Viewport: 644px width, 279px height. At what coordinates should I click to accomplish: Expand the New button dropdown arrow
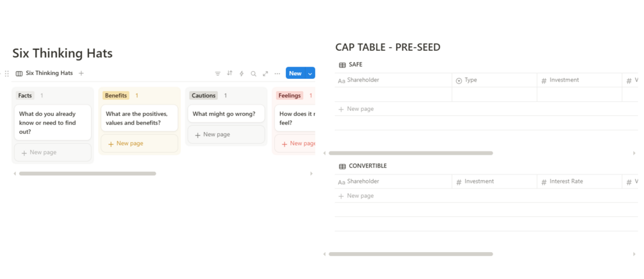coord(310,74)
